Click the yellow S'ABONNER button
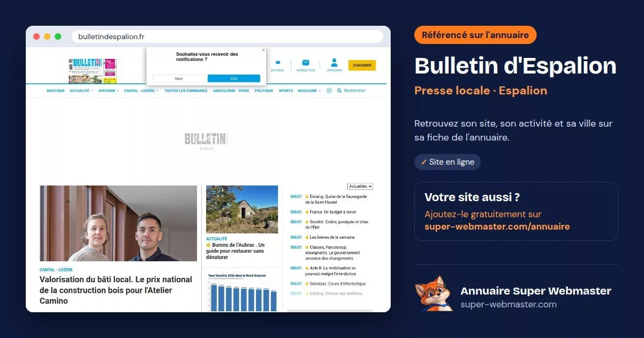The height and width of the screenshot is (338, 644). [362, 65]
